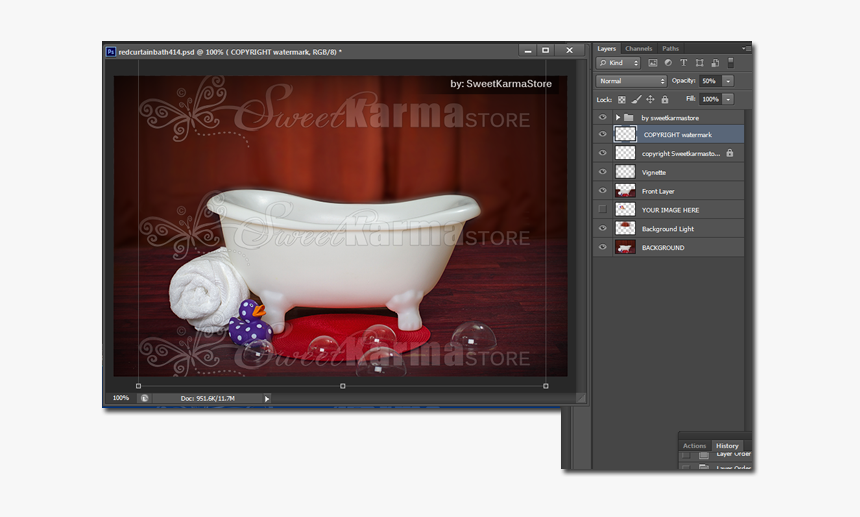Hide the Background Light layer

click(602, 228)
